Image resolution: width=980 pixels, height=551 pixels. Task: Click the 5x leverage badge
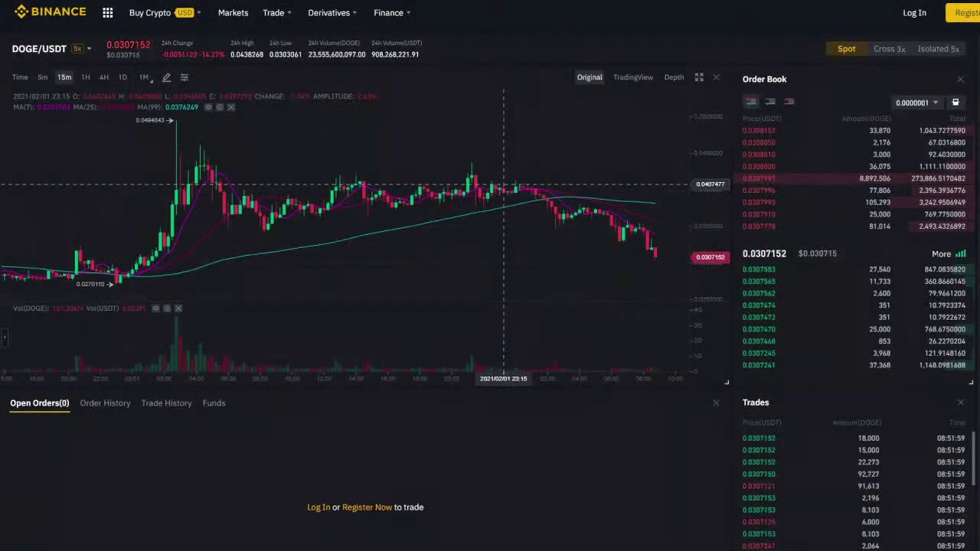click(x=77, y=49)
